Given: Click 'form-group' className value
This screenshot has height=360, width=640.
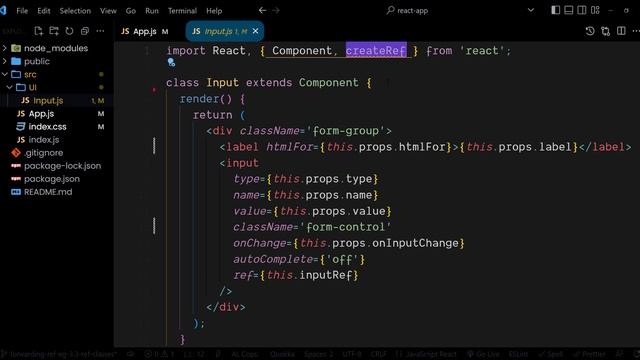Looking at the screenshot, I should [345, 131].
